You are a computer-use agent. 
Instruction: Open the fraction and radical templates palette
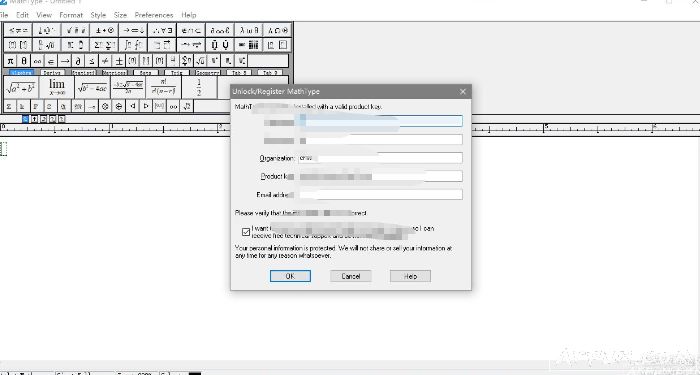pos(47,45)
